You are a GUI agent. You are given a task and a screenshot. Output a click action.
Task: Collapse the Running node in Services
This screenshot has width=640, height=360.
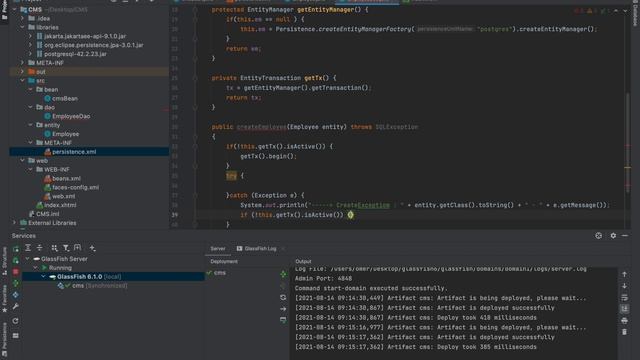(36, 268)
